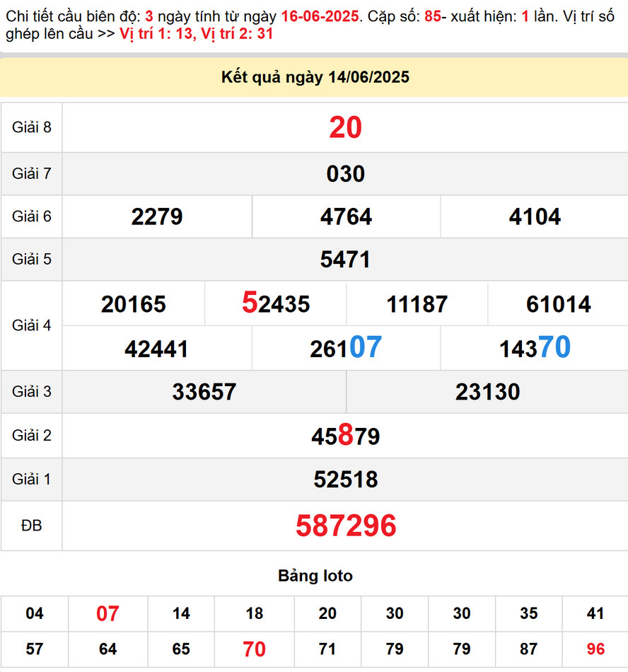
Task: Click the Giải 5 number 5471
Action: [x=345, y=260]
